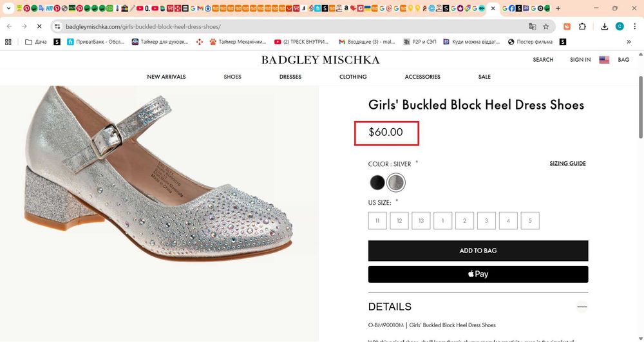Select US size 13
Viewport: 644px width, 342px height.
coord(421,220)
